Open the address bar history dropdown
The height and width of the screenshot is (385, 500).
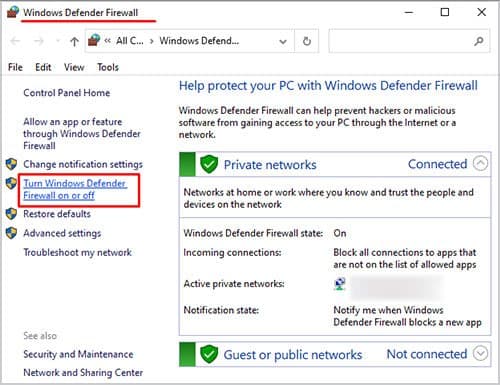[283, 42]
